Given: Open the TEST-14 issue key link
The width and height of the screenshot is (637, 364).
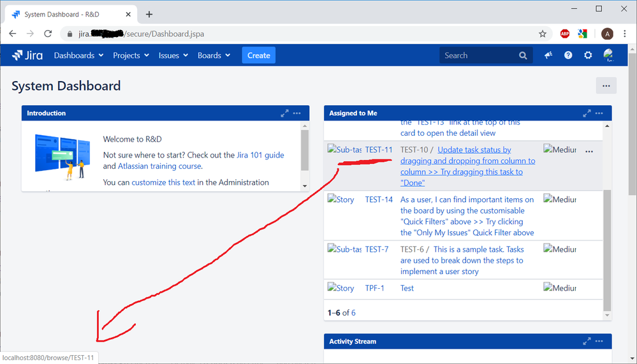Looking at the screenshot, I should (x=379, y=200).
